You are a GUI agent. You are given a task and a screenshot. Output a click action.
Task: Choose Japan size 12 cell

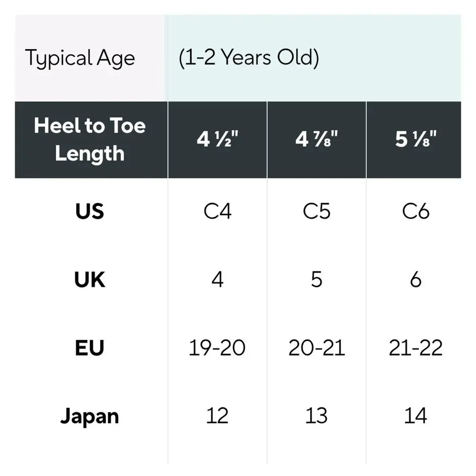(218, 416)
